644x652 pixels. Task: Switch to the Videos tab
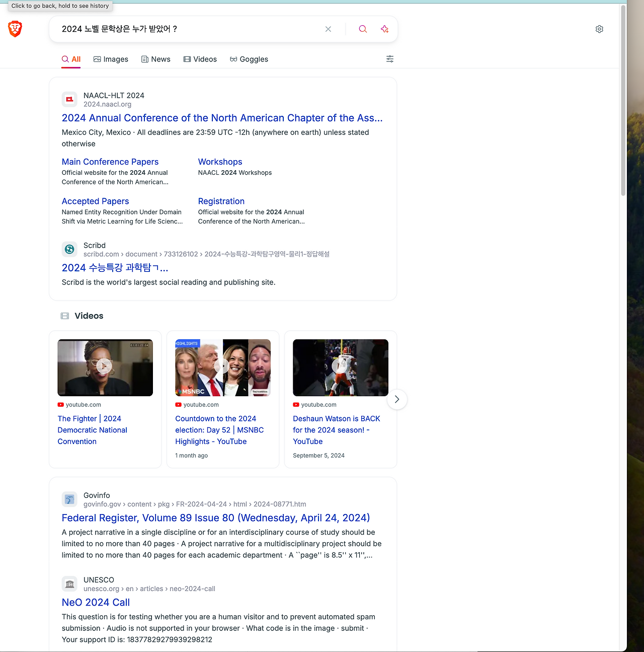tap(200, 59)
